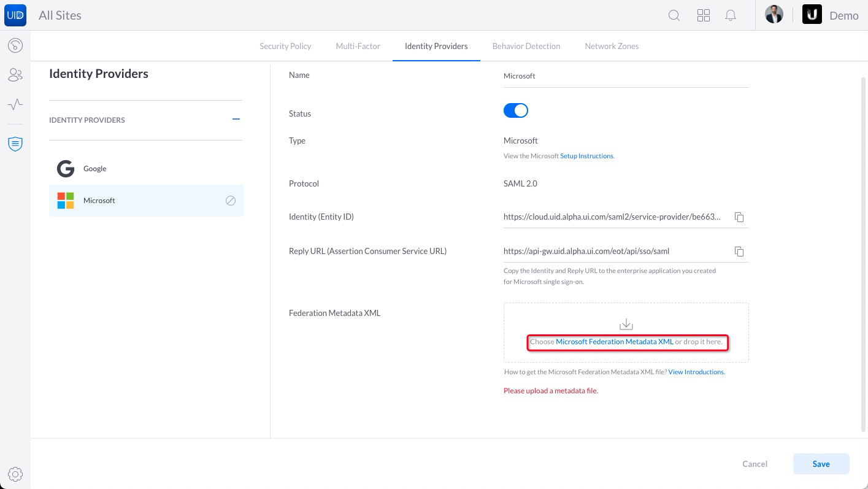Collapse the Identity Providers section

[x=236, y=120]
